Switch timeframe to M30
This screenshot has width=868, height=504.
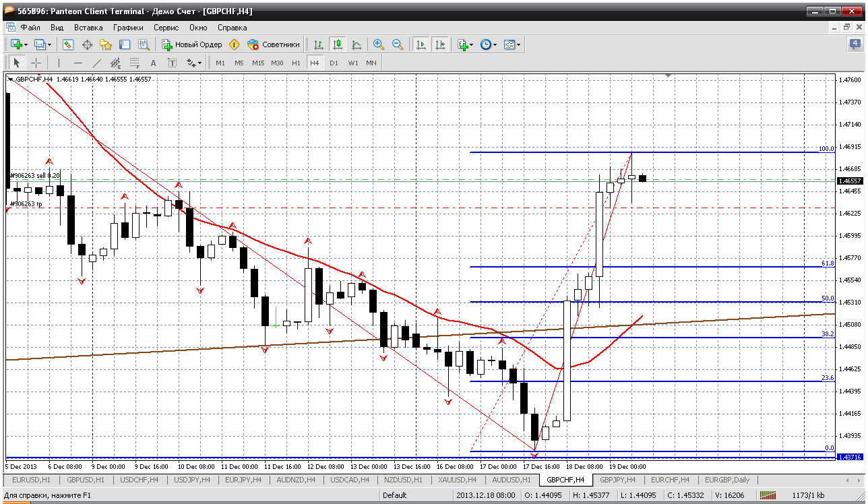277,63
